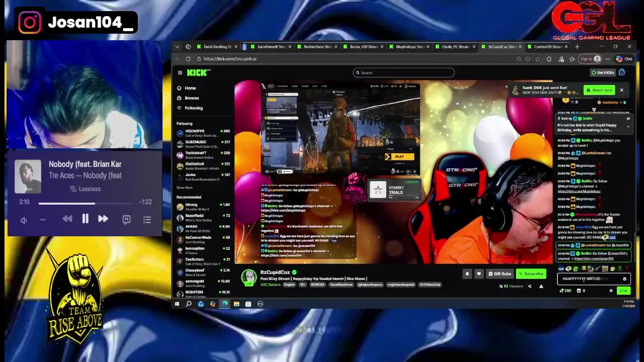
Task: Click the English stream tag
Action: click(x=289, y=285)
